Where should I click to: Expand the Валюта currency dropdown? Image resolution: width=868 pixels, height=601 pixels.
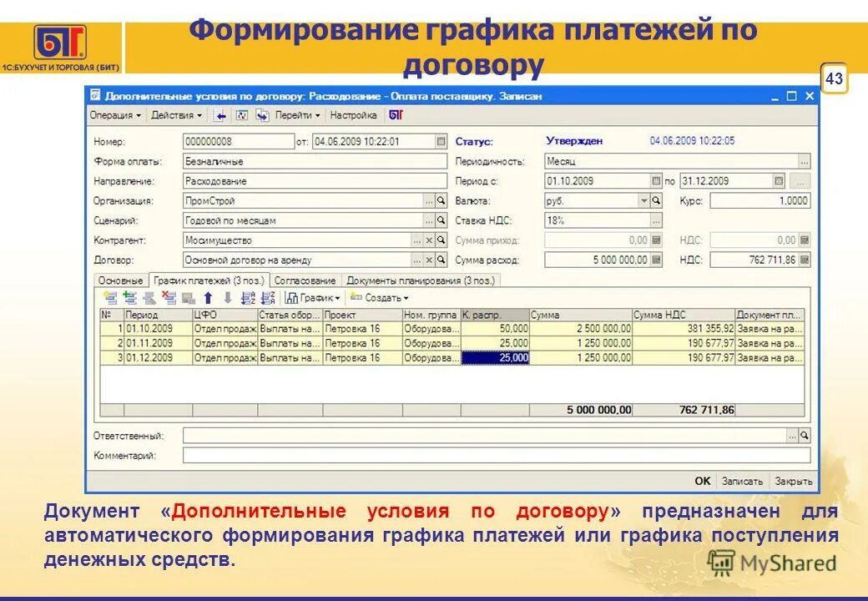click(x=643, y=200)
